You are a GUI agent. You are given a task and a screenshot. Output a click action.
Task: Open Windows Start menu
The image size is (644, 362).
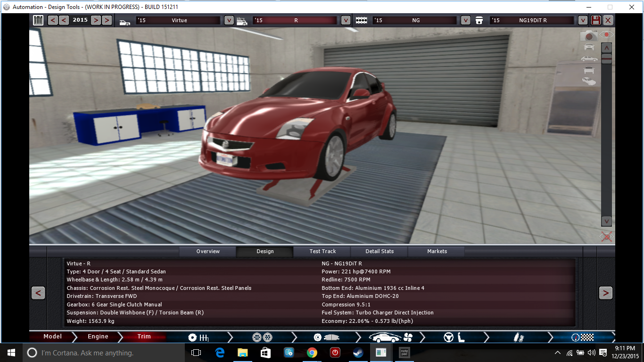[x=11, y=353]
